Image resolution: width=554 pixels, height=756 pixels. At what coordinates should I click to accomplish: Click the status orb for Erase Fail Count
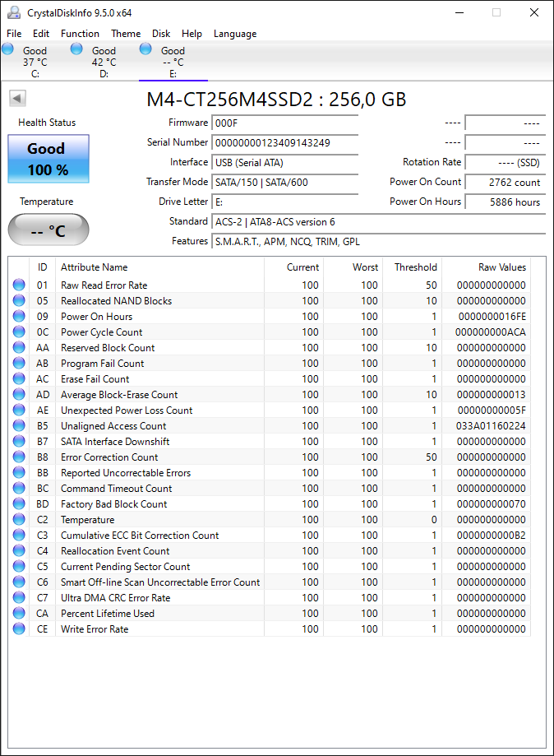(19, 378)
